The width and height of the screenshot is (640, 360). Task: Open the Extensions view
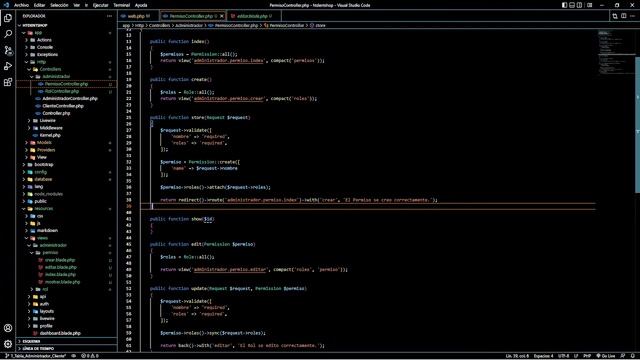pyautogui.click(x=8, y=82)
